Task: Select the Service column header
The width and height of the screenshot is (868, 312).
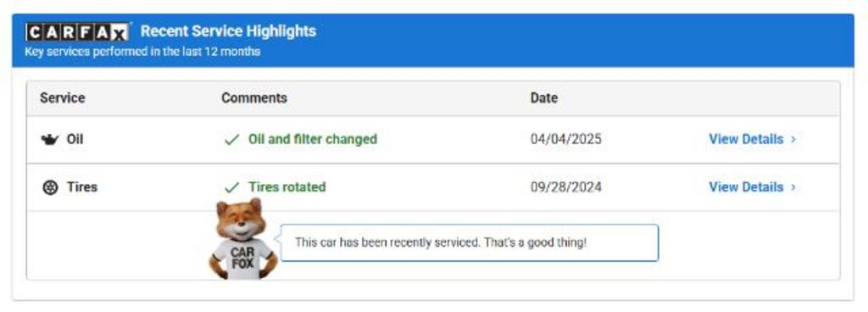Action: coord(63,97)
